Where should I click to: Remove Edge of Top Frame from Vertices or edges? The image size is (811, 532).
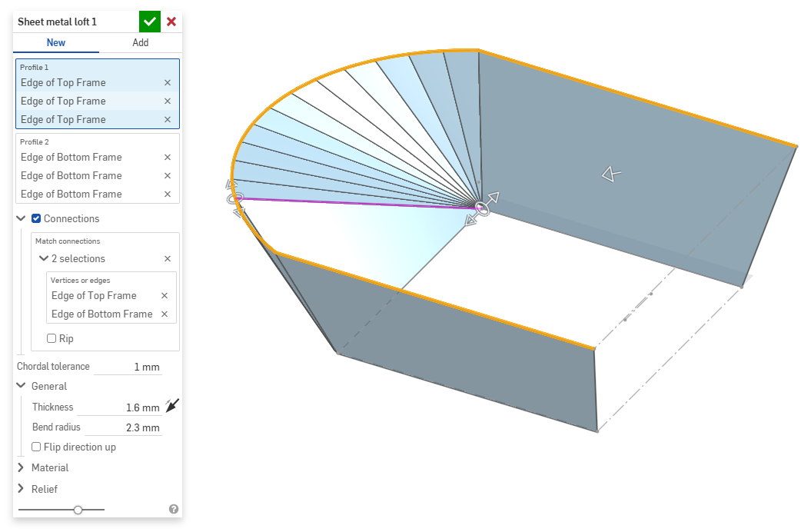[164, 296]
